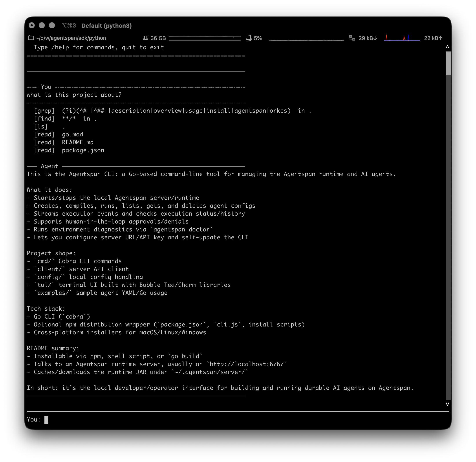Click the '`tui/` terminal UI' line
476x462 pixels.
click(x=129, y=285)
